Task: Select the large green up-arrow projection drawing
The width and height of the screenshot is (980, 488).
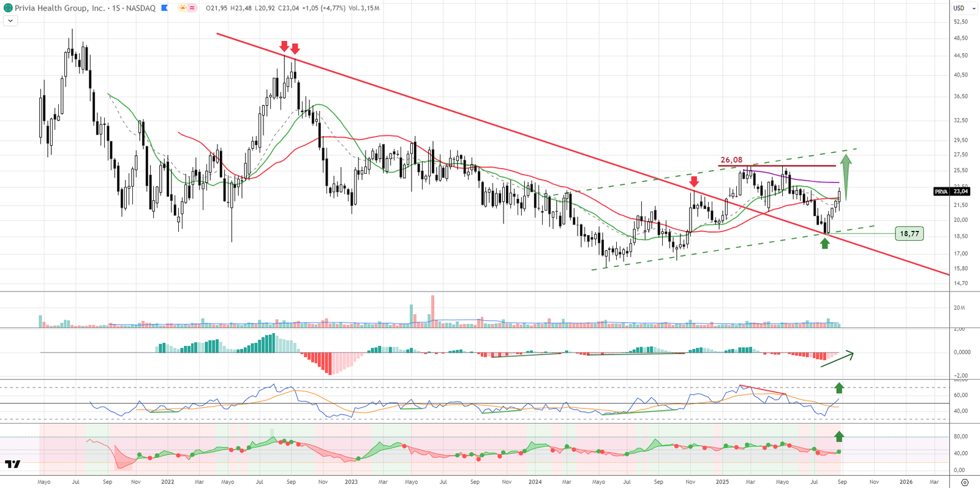Action: pos(846,176)
